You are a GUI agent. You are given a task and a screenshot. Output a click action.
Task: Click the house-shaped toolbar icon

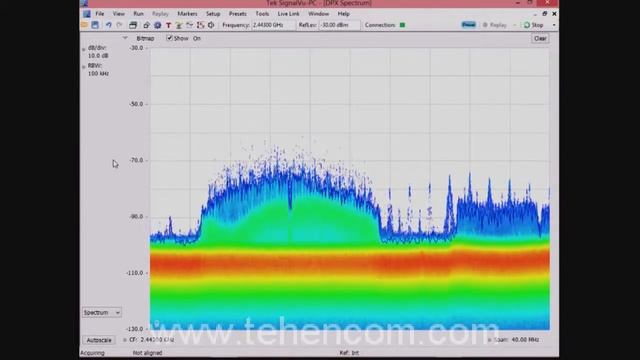point(146,25)
